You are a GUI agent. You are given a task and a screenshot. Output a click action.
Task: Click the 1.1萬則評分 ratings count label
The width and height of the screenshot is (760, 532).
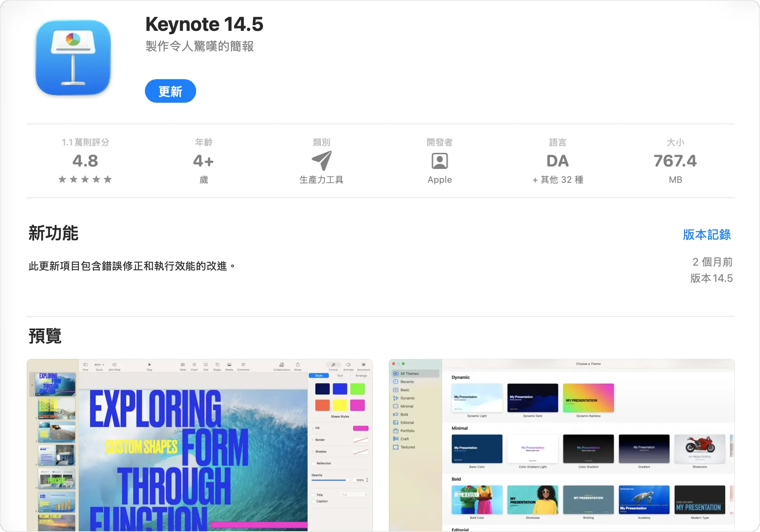pos(85,143)
